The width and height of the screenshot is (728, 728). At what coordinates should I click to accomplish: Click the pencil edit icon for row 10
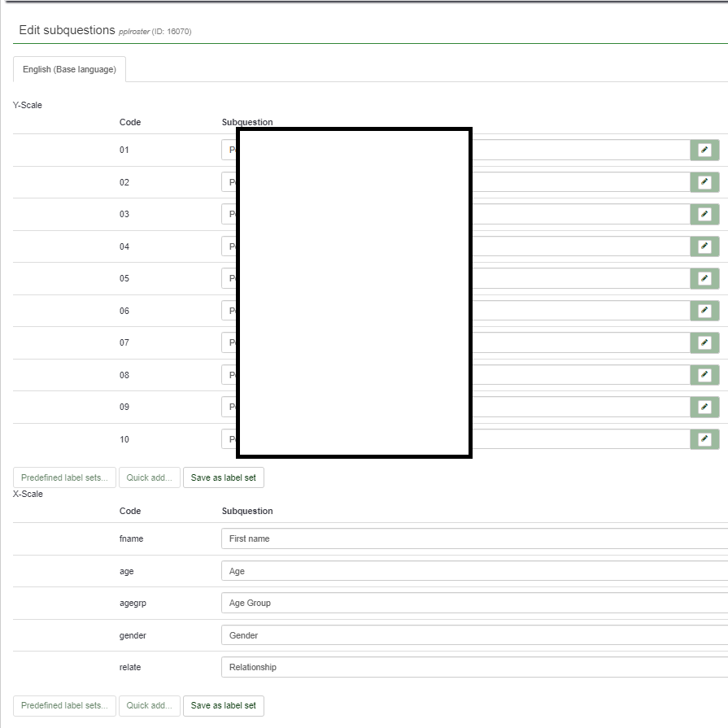[x=704, y=439]
